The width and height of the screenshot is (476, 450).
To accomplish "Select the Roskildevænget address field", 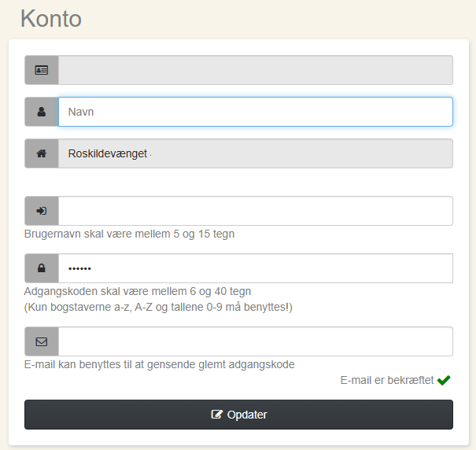I will [x=255, y=153].
